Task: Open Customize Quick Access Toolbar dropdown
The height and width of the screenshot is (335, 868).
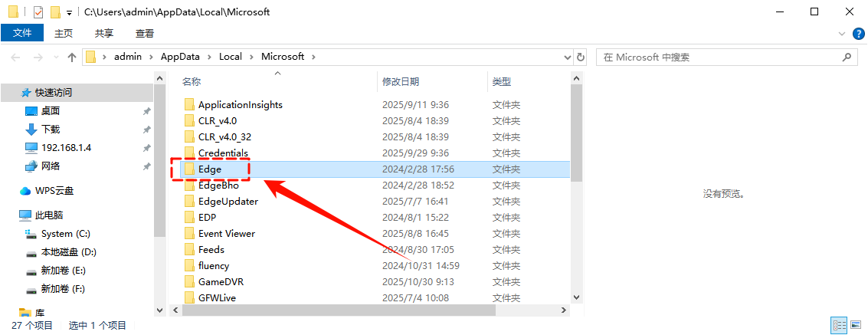Action: 69,12
